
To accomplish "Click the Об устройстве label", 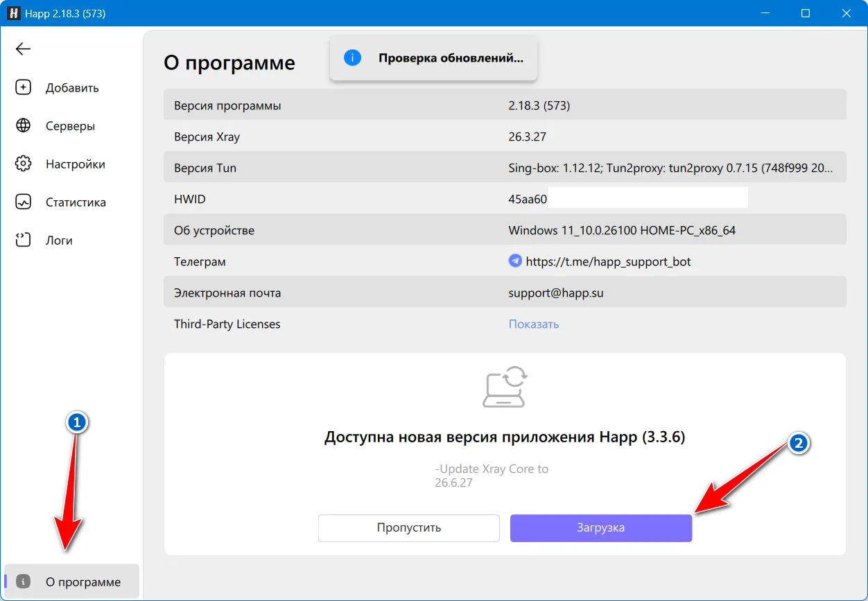I will pos(214,231).
